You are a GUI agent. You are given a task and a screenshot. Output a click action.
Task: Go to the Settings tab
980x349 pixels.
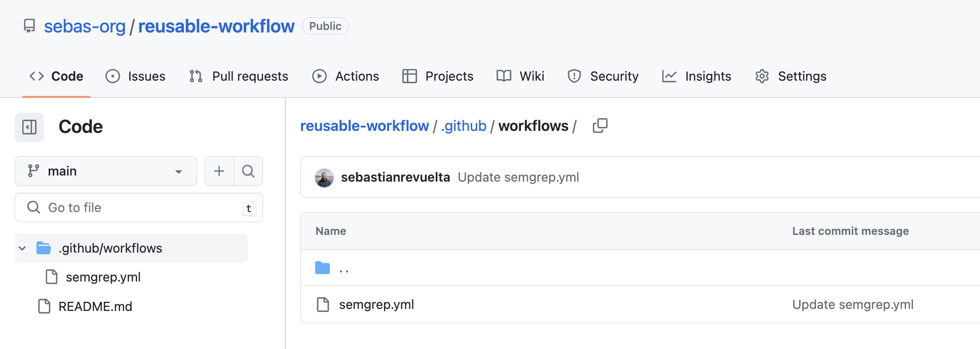click(x=790, y=76)
